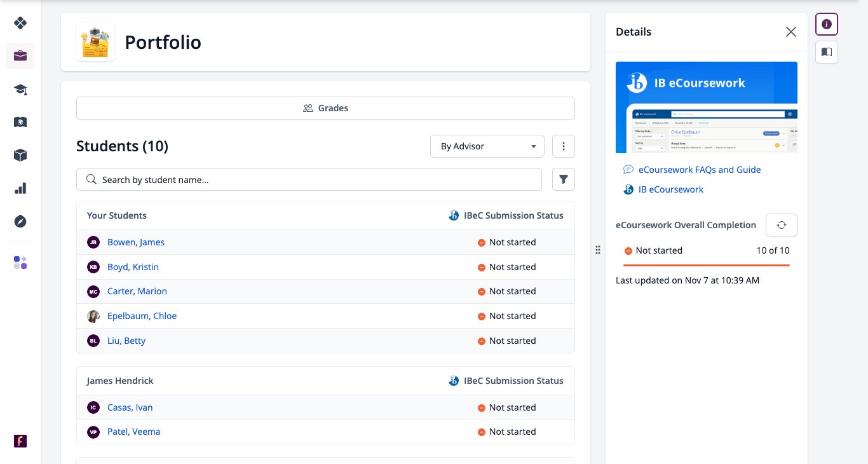Toggle the Details info panel icon
Image resolution: width=868 pixels, height=464 pixels.
tap(827, 24)
